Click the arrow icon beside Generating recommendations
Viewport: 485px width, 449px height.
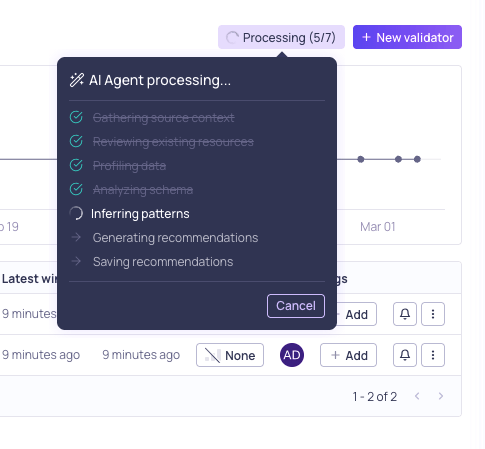tap(76, 237)
